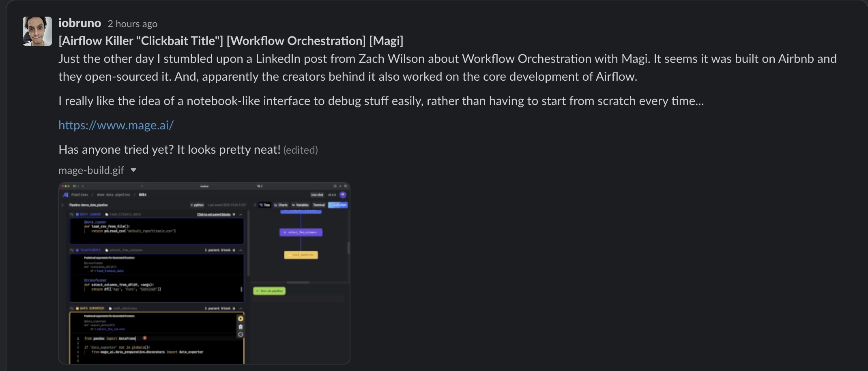The width and height of the screenshot is (868, 371).
Task: Delete the cool_darkness block via its trash icon
Action: 241,327
